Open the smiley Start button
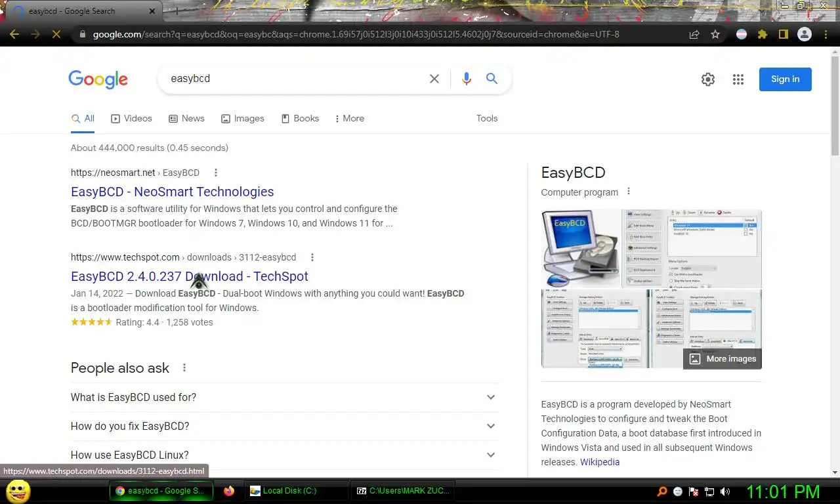Screen dimensions: 840x504 point(18,491)
